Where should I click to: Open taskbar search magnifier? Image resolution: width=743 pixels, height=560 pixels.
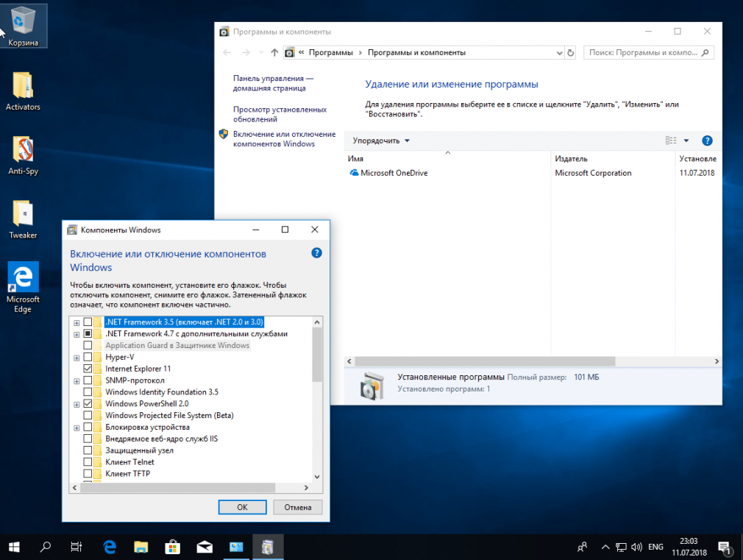pyautogui.click(x=46, y=547)
